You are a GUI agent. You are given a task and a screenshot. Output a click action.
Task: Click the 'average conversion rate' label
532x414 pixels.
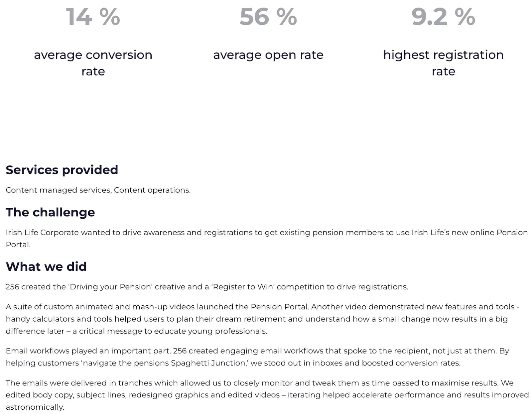(x=93, y=63)
